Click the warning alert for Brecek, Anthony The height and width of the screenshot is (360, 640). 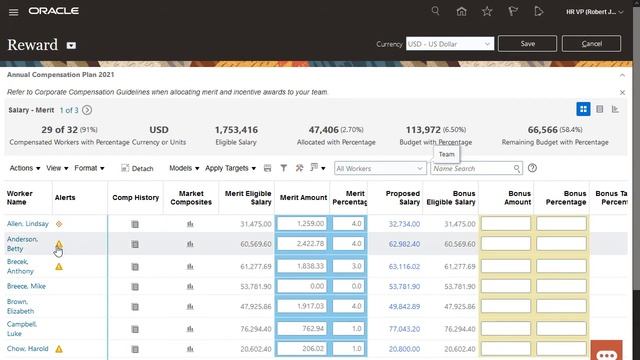pos(59,267)
